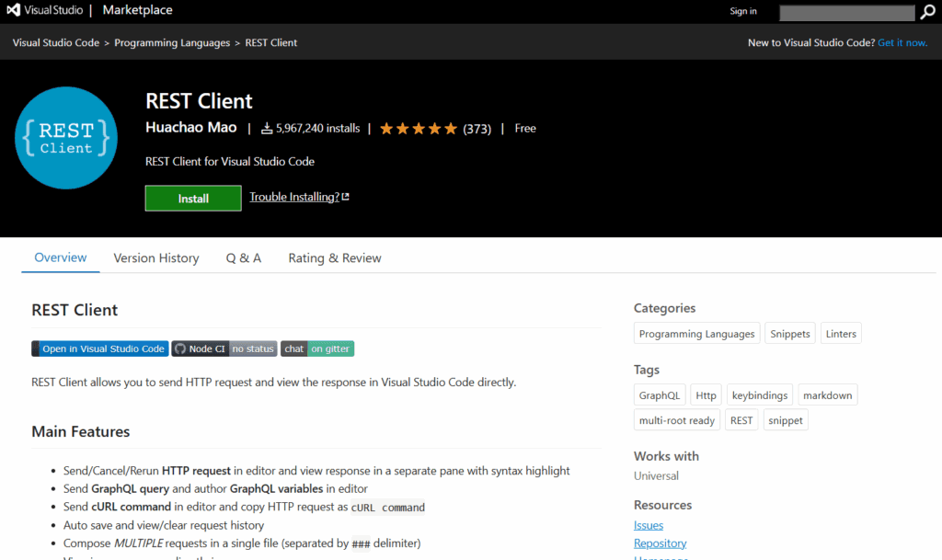
Task: Click the search magnifier icon
Action: (927, 13)
